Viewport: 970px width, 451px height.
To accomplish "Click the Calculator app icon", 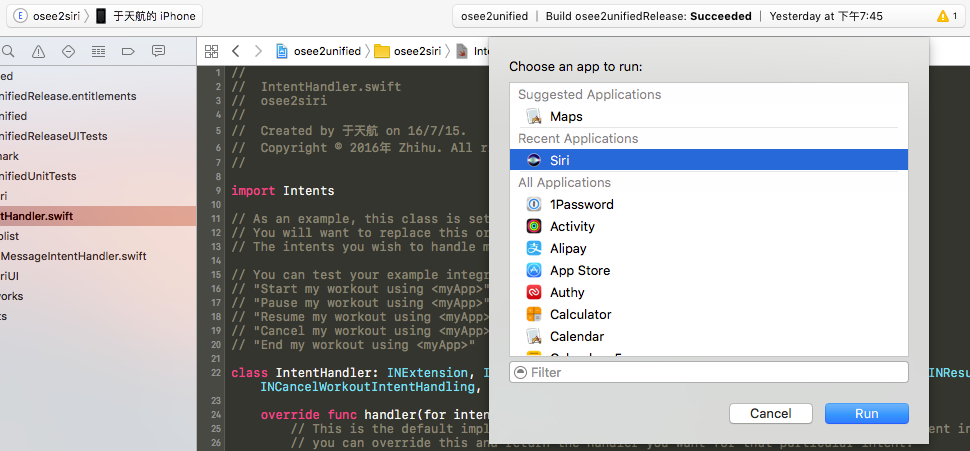I will click(533, 314).
